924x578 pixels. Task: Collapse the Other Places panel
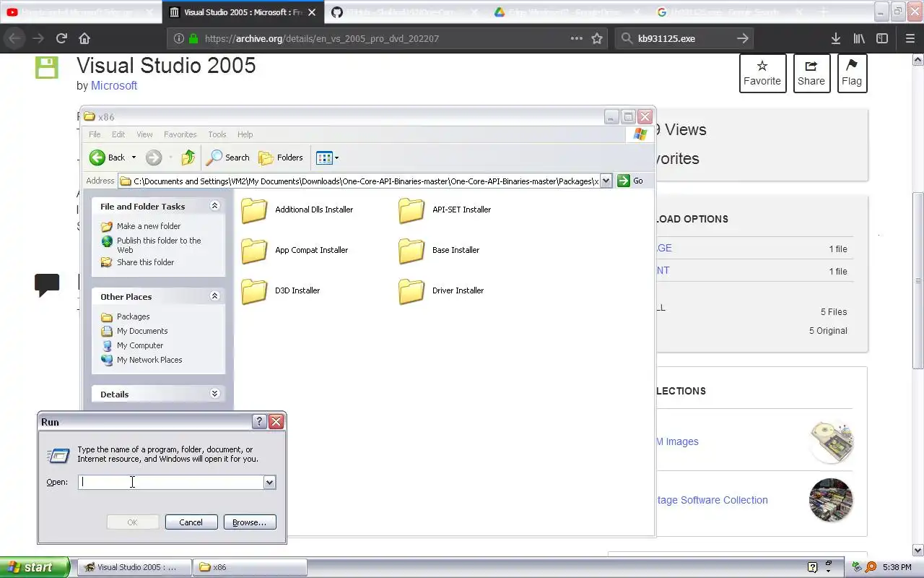[x=214, y=296]
